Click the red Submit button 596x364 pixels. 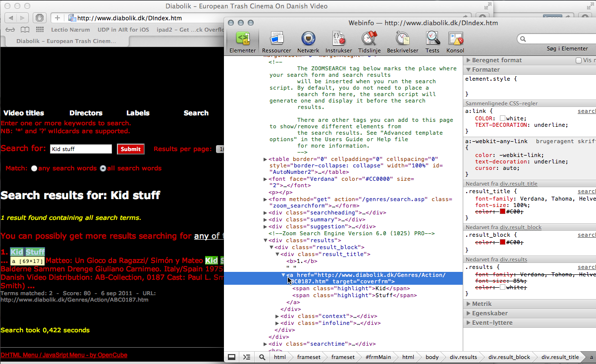point(131,149)
